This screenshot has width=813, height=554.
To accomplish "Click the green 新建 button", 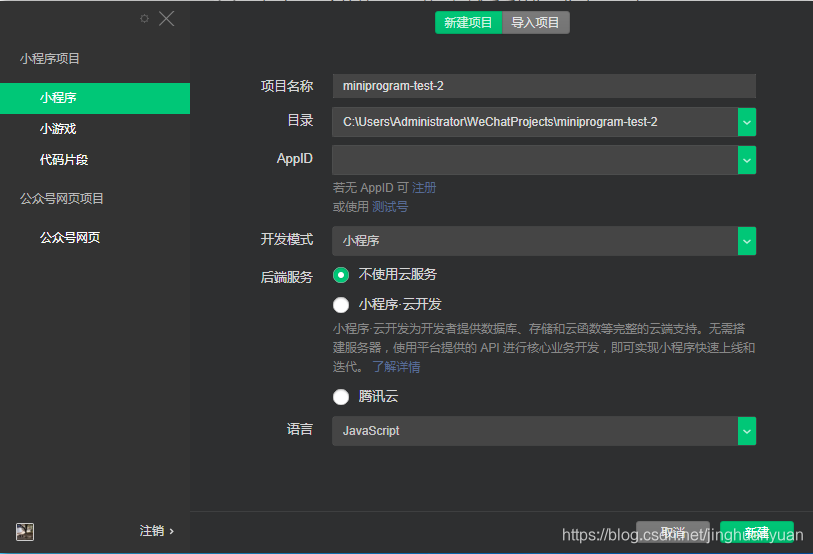I will point(757,532).
